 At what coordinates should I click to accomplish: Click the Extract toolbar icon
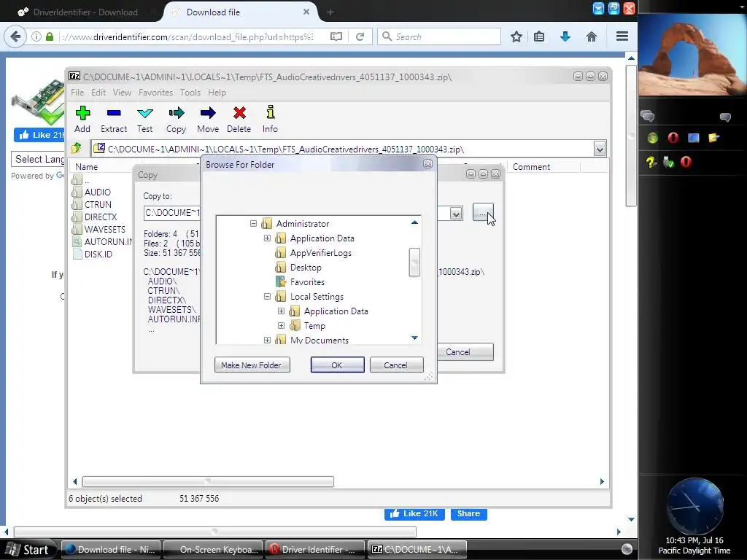(113, 119)
